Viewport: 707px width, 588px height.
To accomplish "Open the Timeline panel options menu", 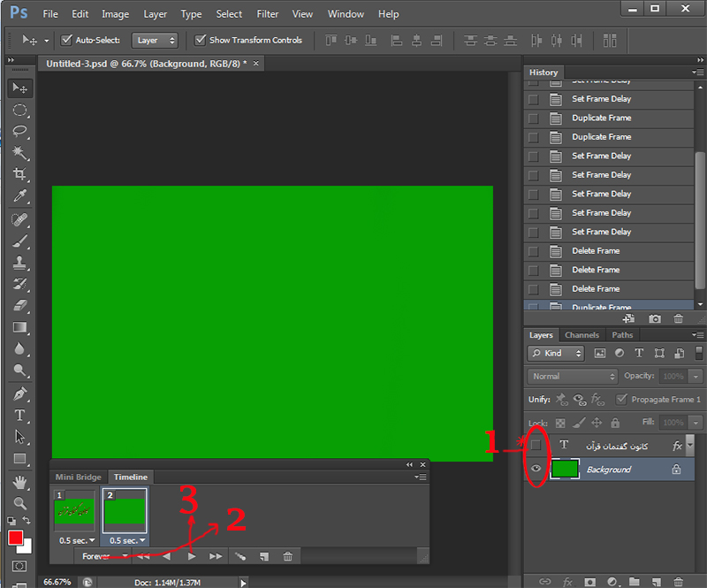I will pos(421,477).
